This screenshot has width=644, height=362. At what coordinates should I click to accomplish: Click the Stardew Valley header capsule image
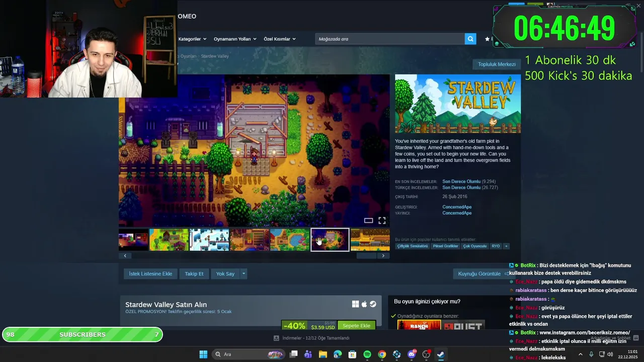pos(458,104)
